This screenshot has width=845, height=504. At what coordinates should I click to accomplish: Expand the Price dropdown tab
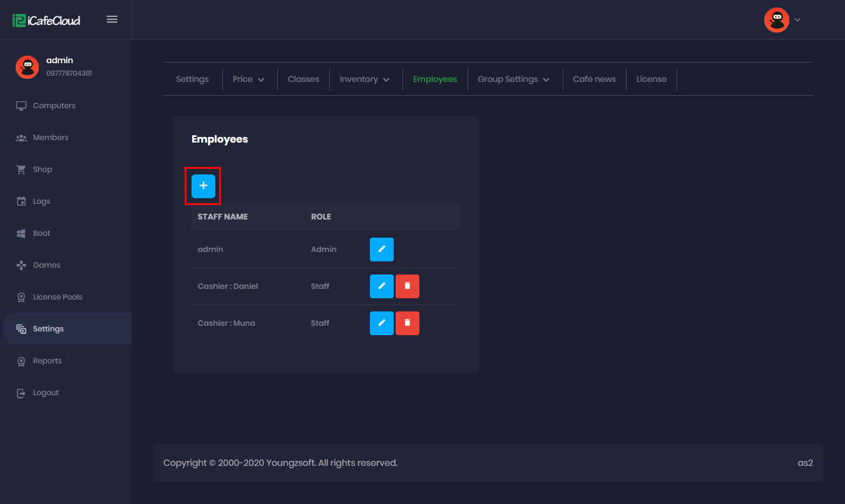click(248, 79)
